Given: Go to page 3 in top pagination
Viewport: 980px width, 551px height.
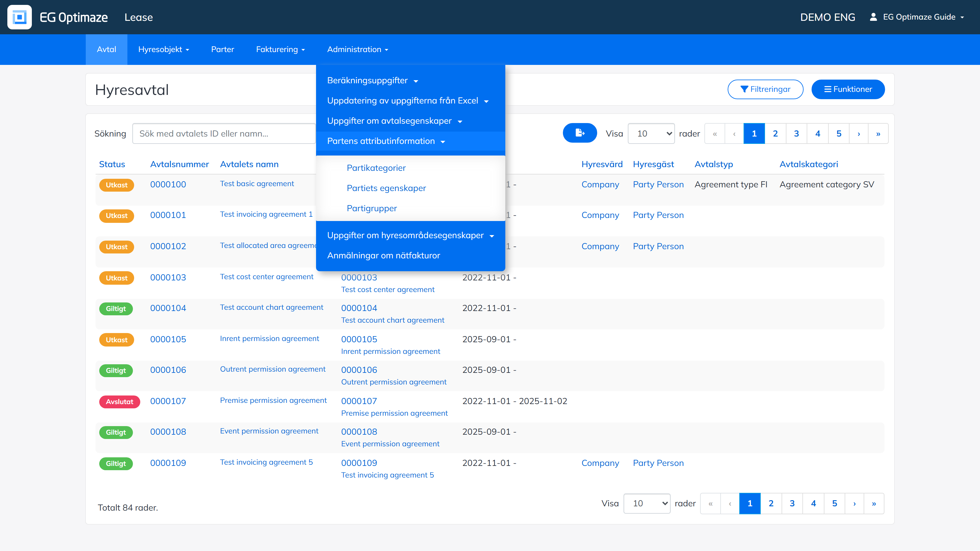Looking at the screenshot, I should pyautogui.click(x=796, y=133).
